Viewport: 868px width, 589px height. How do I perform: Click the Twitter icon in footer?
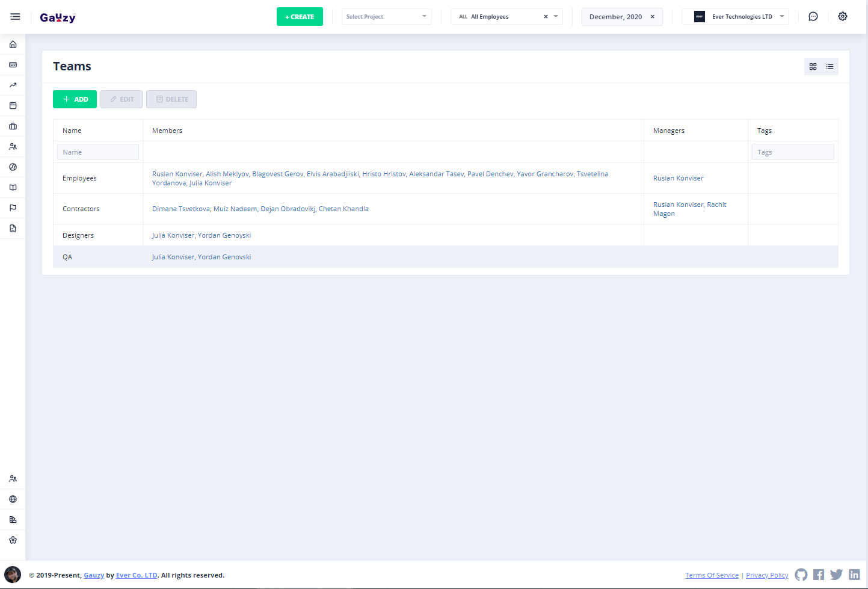coord(836,575)
